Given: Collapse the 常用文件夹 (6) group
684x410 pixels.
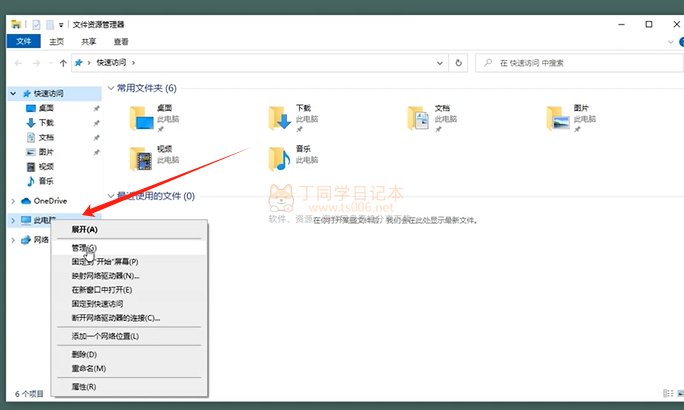Looking at the screenshot, I should pos(111,88).
